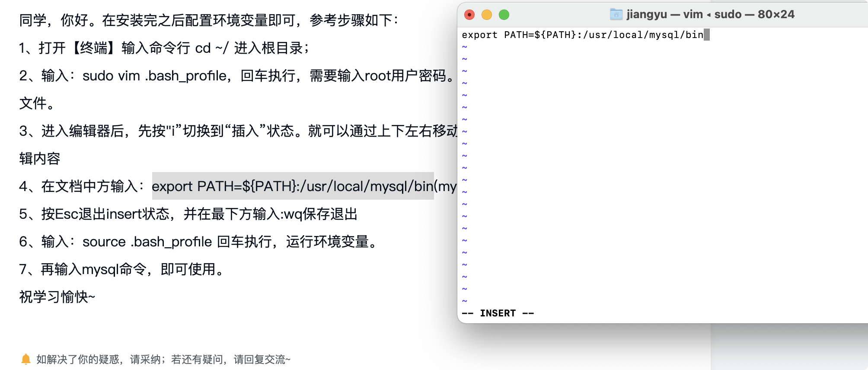Click the terminal title 'jiangyu — vim'
This screenshot has height=370, width=868.
665,14
